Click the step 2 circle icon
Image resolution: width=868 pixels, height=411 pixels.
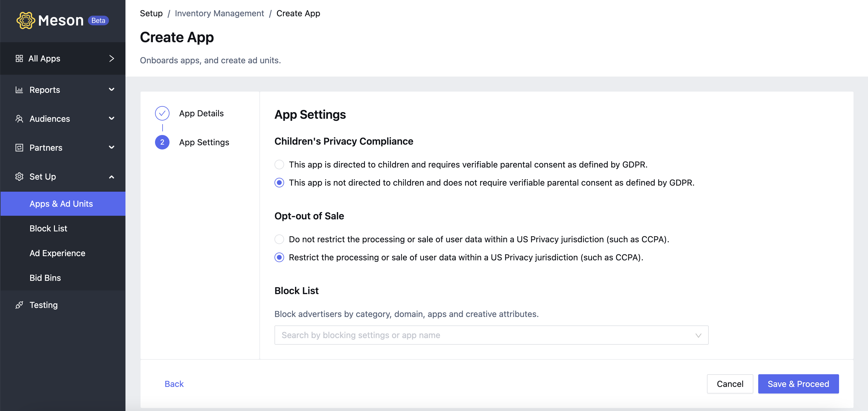[162, 143]
